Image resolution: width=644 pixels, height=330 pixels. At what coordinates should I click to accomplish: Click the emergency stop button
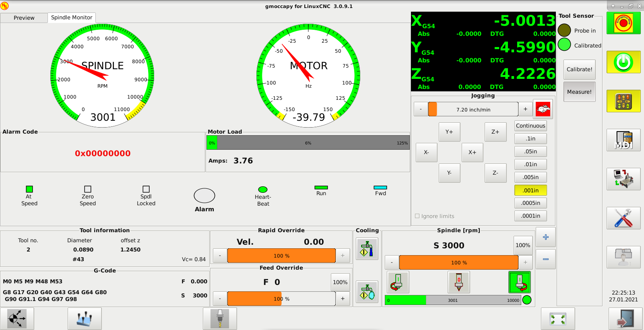point(623,23)
